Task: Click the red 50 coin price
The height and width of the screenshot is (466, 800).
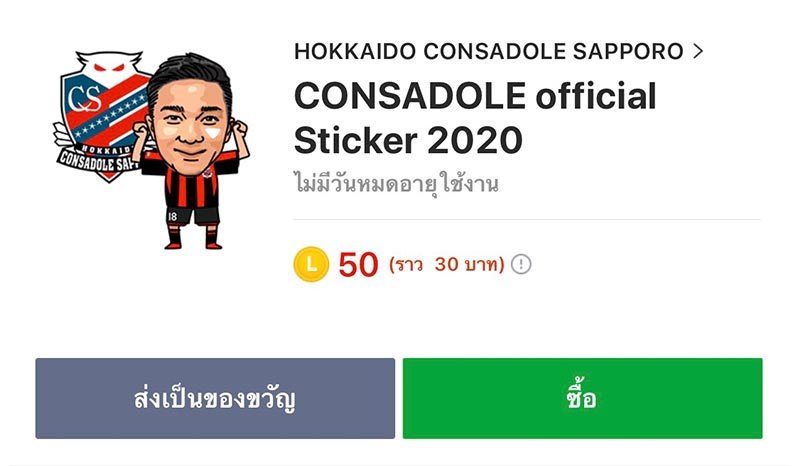Action: [358, 264]
